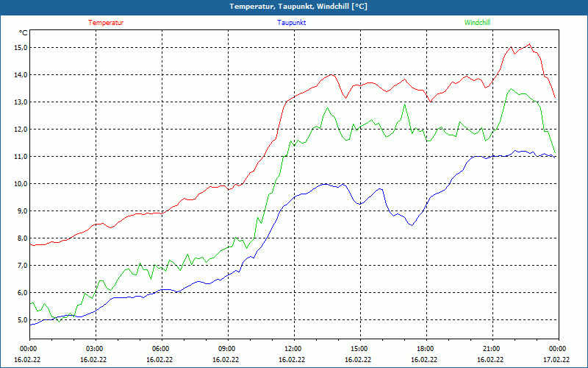The width and height of the screenshot is (588, 368).
Task: Click the 21:00 time axis label
Action: [492, 349]
